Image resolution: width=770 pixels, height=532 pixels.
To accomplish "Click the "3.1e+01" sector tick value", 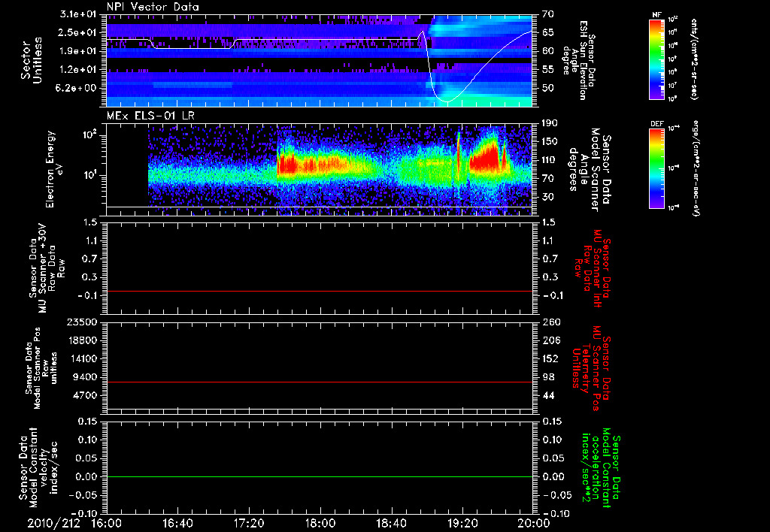I will pos(78,14).
